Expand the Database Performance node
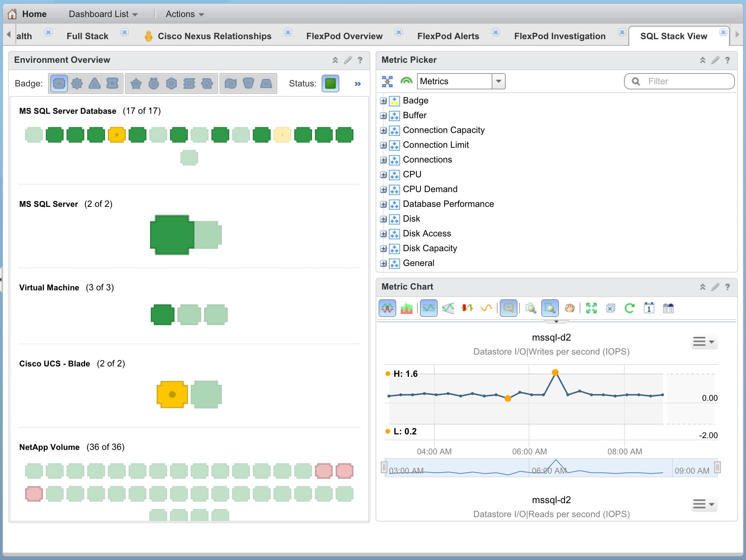Screen dimensions: 746x560 pos(383,204)
